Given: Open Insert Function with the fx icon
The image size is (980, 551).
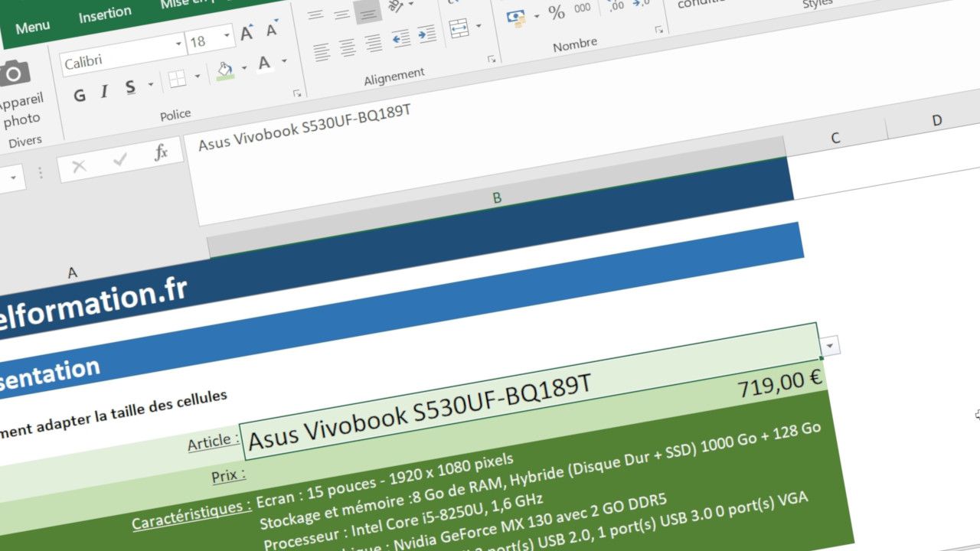Looking at the screenshot, I should click(161, 152).
